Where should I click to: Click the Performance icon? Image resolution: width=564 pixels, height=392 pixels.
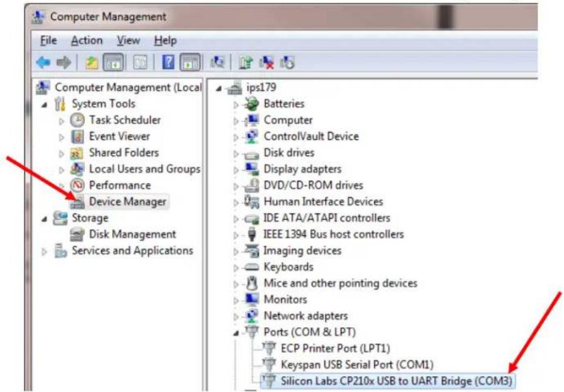(77, 186)
